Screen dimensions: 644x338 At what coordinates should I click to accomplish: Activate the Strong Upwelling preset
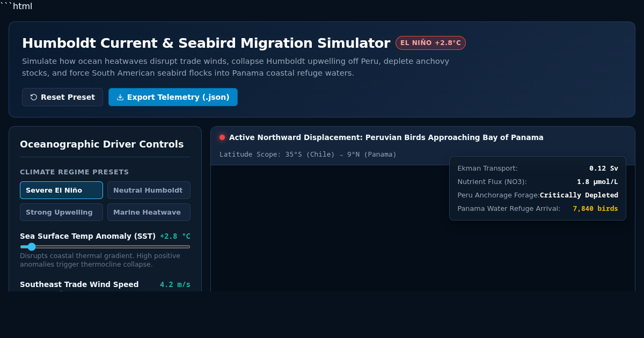(61, 212)
